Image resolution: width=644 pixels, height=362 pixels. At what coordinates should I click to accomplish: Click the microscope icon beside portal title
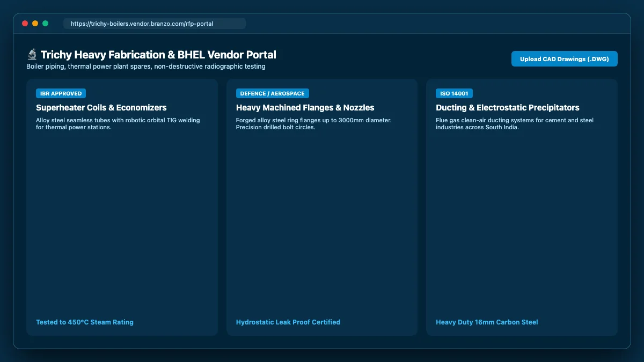pos(32,55)
